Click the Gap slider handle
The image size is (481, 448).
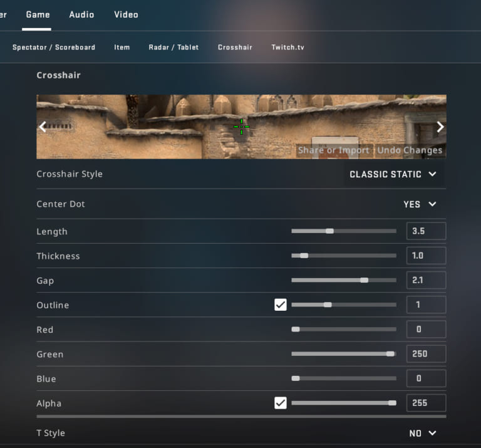click(364, 280)
